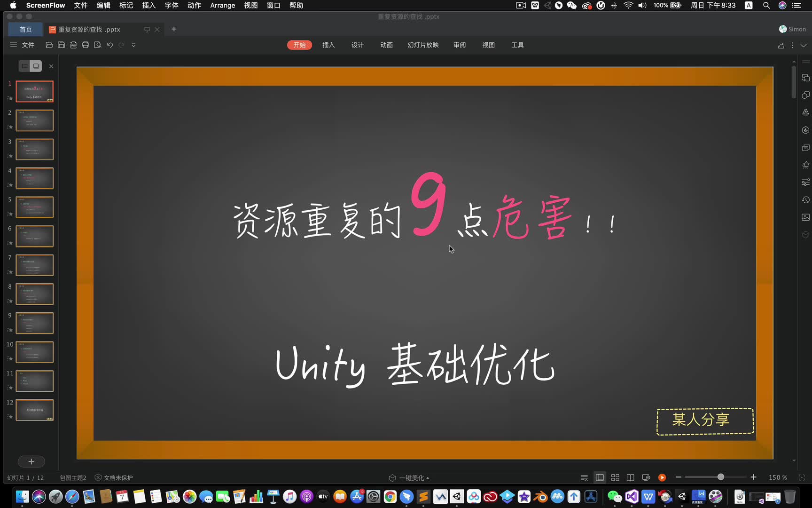Select slide 12 thumbnail

point(35,410)
